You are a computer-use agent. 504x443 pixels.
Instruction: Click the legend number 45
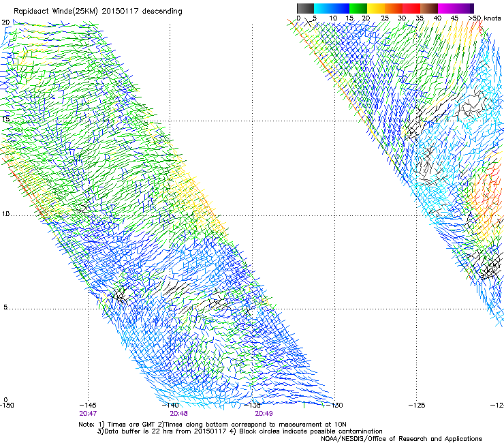pyautogui.click(x=454, y=18)
